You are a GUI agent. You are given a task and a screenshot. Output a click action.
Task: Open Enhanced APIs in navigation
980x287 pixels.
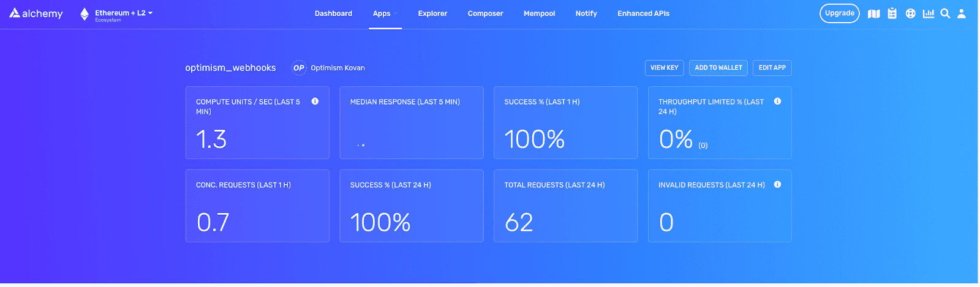click(x=643, y=13)
